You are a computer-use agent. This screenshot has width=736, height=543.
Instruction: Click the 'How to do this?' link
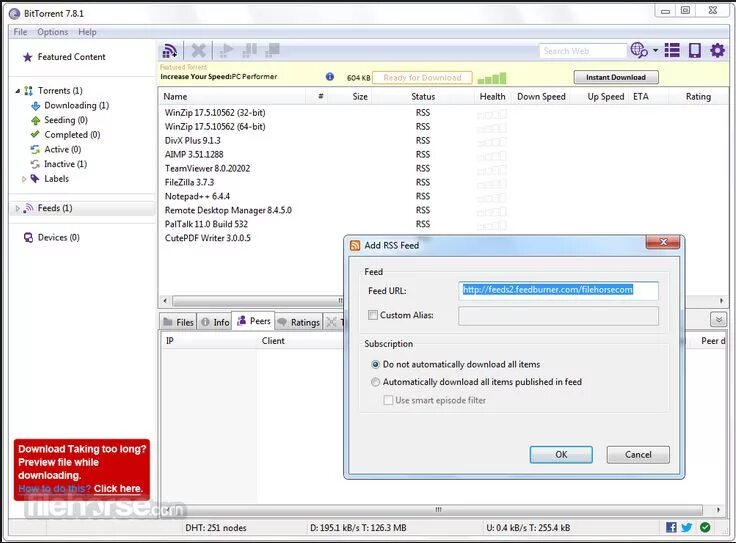pos(54,489)
